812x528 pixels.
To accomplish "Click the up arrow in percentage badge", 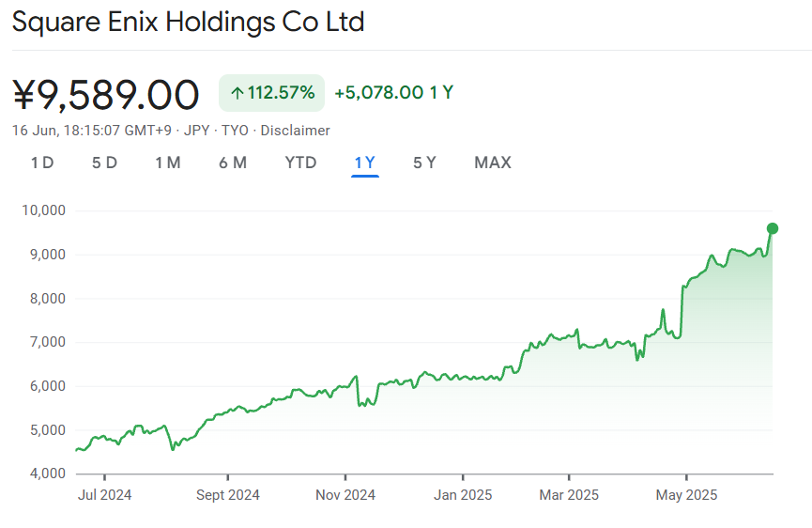I will [237, 93].
